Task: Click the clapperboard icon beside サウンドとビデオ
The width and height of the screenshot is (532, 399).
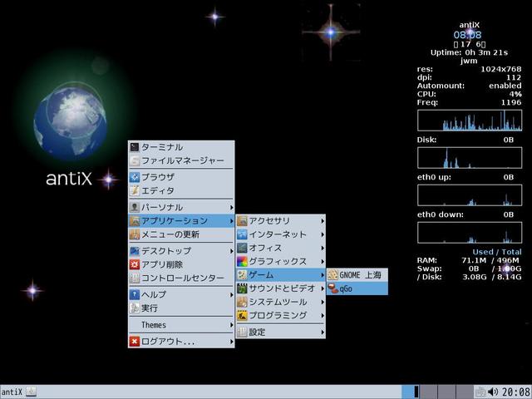Action: (x=242, y=288)
